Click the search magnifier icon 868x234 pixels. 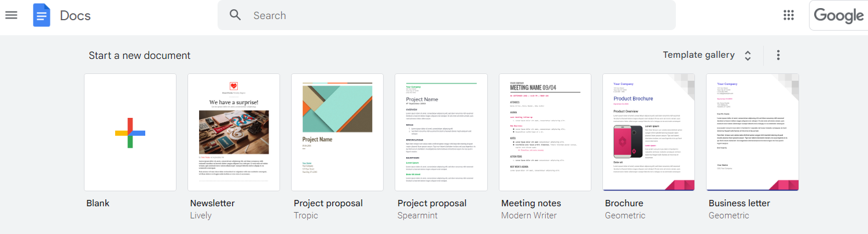point(235,15)
